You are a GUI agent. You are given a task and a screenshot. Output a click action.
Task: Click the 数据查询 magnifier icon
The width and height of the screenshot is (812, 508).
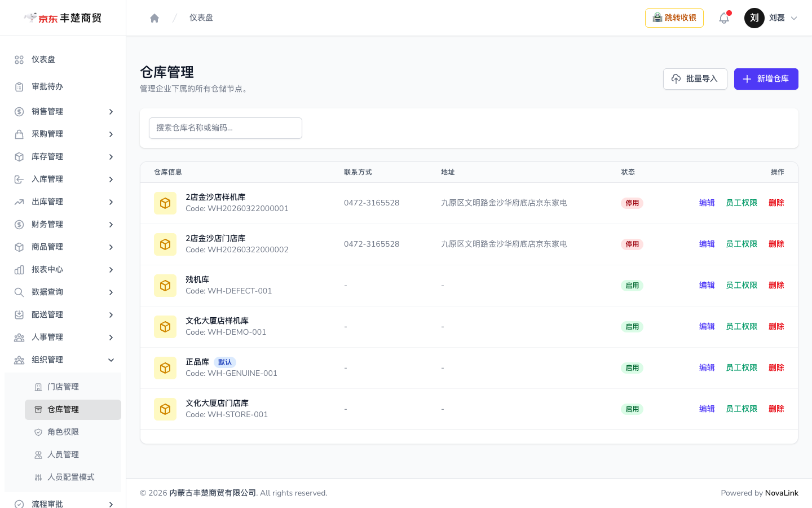click(x=19, y=292)
